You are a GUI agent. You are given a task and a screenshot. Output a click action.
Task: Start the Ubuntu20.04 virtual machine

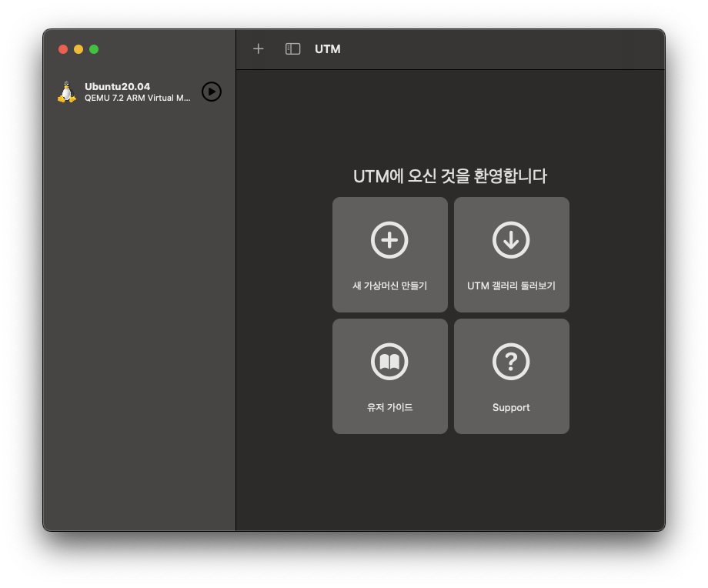click(x=212, y=92)
